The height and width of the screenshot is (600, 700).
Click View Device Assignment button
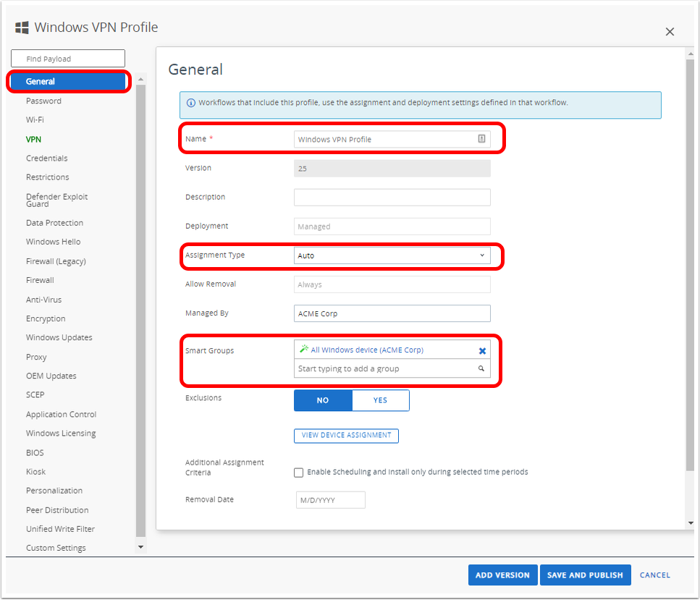tap(346, 436)
